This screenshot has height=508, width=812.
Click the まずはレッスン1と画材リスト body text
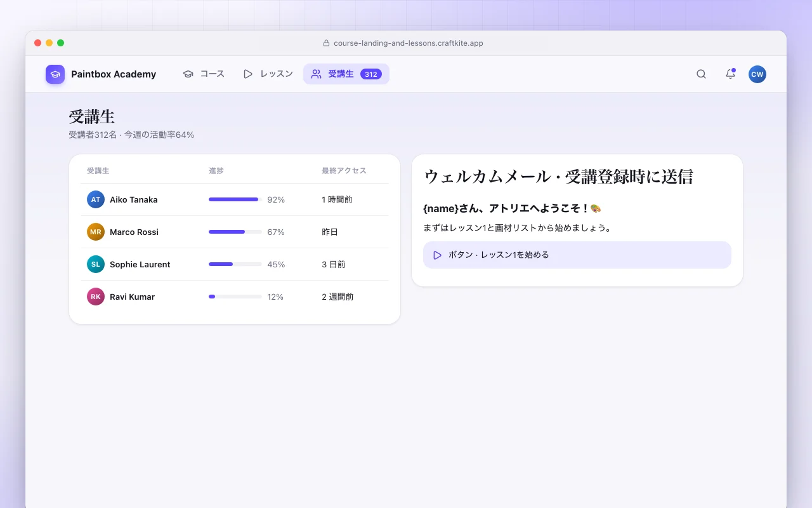coord(517,227)
